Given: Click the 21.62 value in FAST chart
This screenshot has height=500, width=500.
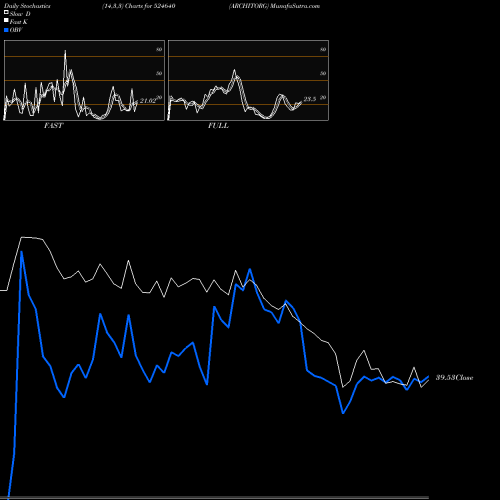Looking at the screenshot, I should pos(148,101).
